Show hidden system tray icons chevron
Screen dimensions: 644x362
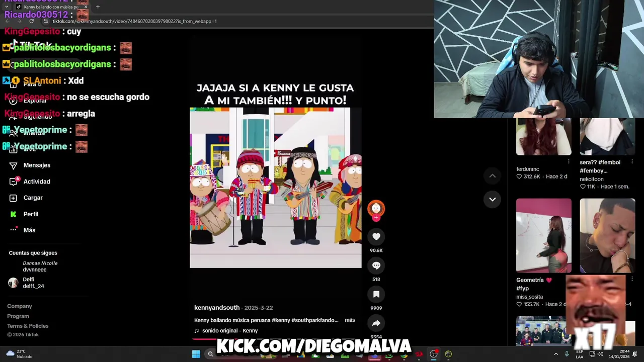coord(556,354)
